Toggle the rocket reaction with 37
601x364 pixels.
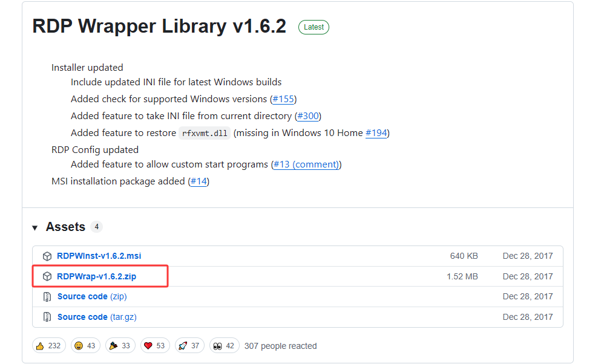point(189,346)
